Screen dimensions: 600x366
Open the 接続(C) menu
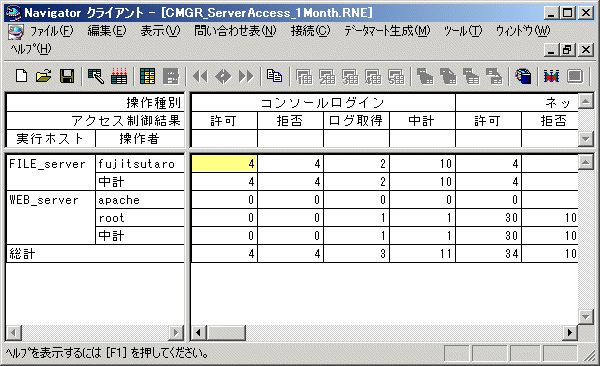310,31
